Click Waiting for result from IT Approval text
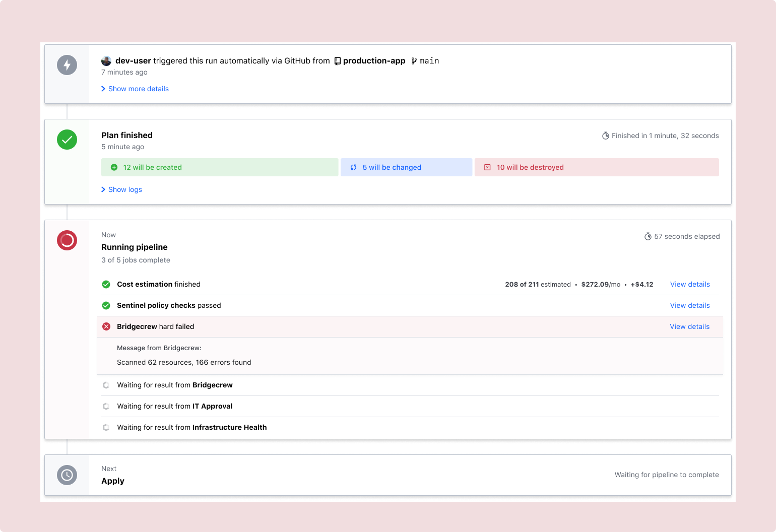This screenshot has width=776, height=532. 175,406
